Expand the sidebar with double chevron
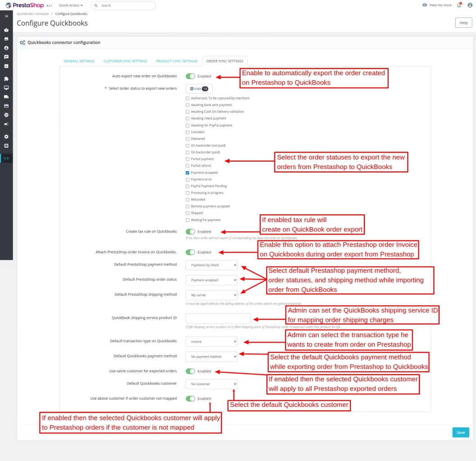Viewport: 476px width, 461px height. click(6, 16)
